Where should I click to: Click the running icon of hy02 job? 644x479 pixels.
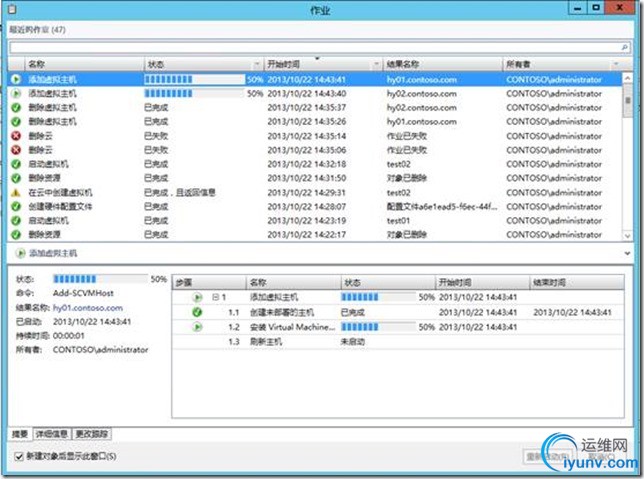pos(16,94)
